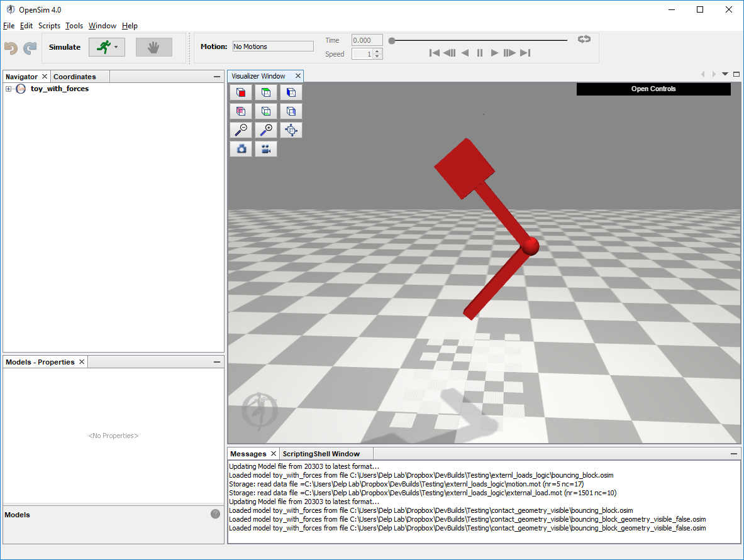Image resolution: width=744 pixels, height=560 pixels.
Task: Enable loop playback with the repeat toggle
Action: pyautogui.click(x=584, y=39)
